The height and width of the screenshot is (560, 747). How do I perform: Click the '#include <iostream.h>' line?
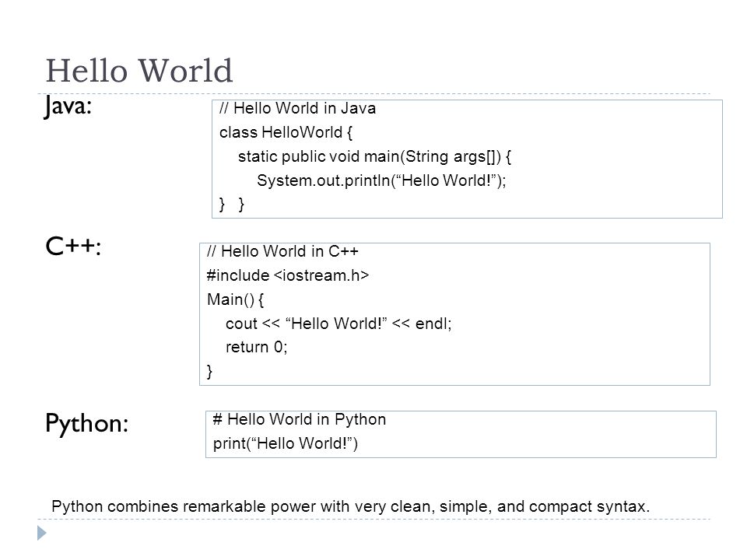(x=288, y=275)
